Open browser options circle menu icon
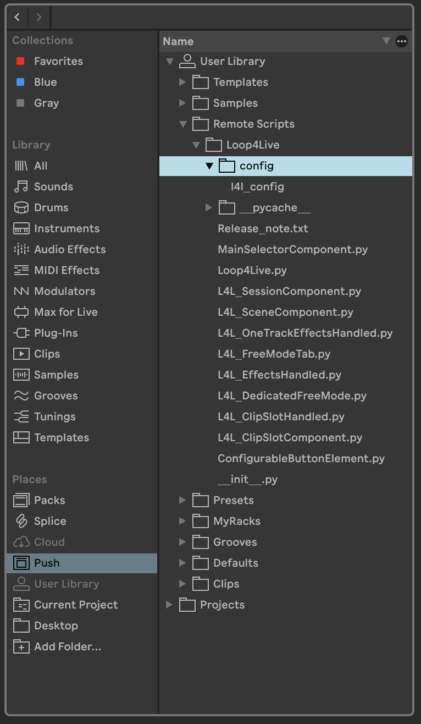 click(x=402, y=41)
